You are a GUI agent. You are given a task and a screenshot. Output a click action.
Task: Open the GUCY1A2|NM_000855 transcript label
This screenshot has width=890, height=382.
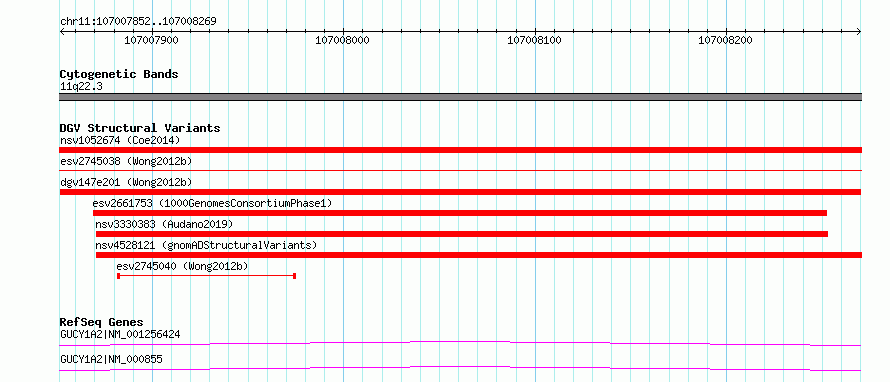click(x=112, y=359)
